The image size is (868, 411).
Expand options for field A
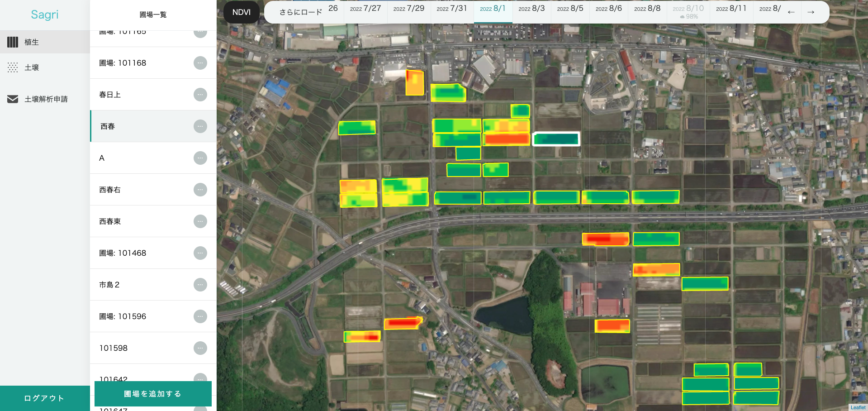tap(200, 158)
